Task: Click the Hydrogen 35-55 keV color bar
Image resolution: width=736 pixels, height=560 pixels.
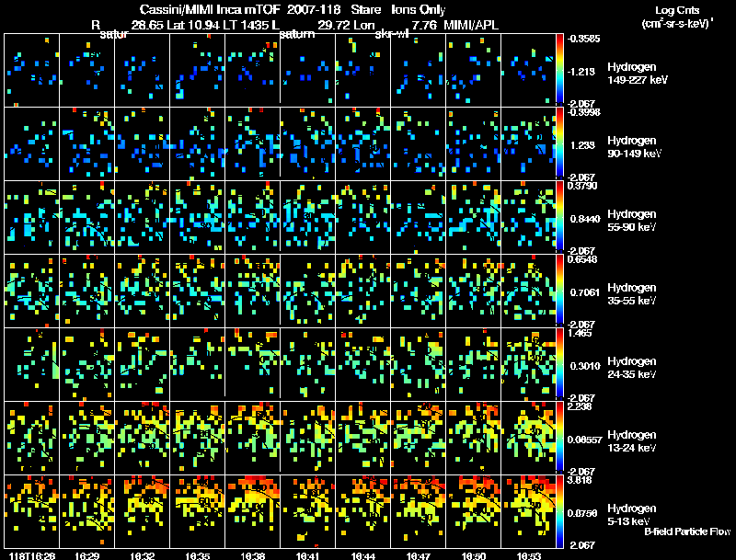Action: [x=559, y=291]
